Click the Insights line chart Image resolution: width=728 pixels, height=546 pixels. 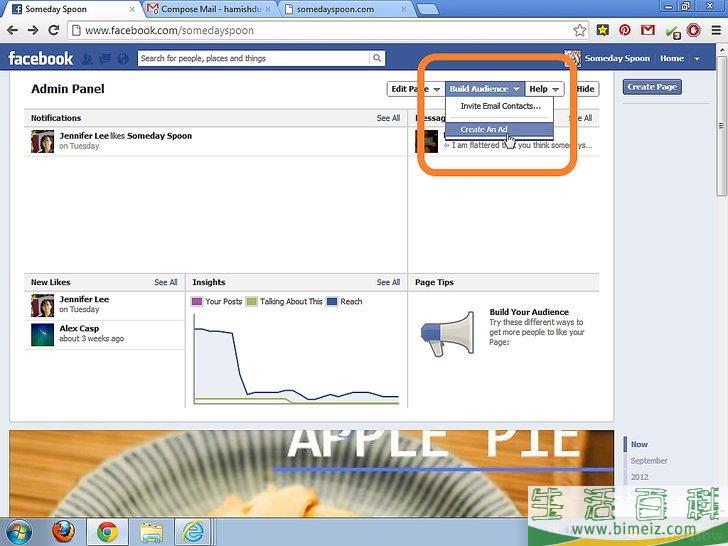click(x=296, y=359)
